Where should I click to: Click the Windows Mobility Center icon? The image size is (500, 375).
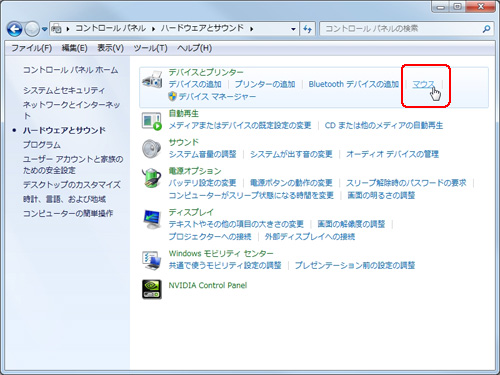(x=152, y=260)
